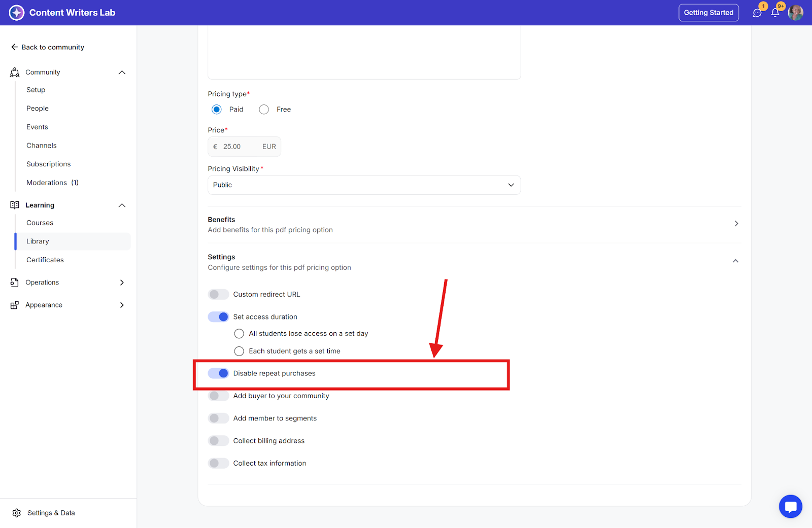Image resolution: width=812 pixels, height=528 pixels.
Task: Open the live chat support bubble
Action: [791, 506]
